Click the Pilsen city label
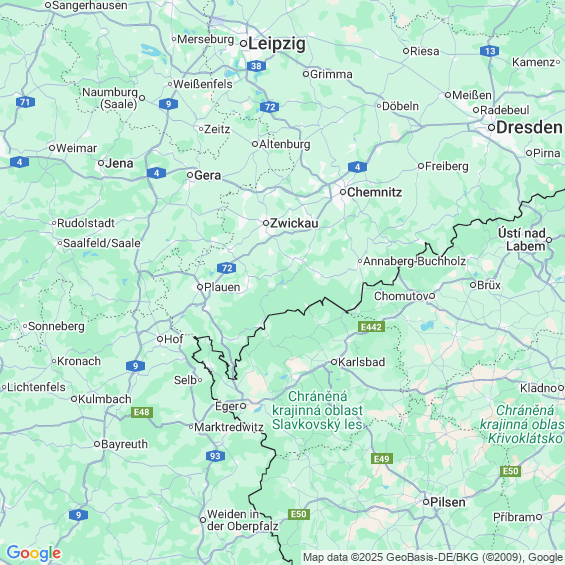The image size is (565, 565). (448, 502)
